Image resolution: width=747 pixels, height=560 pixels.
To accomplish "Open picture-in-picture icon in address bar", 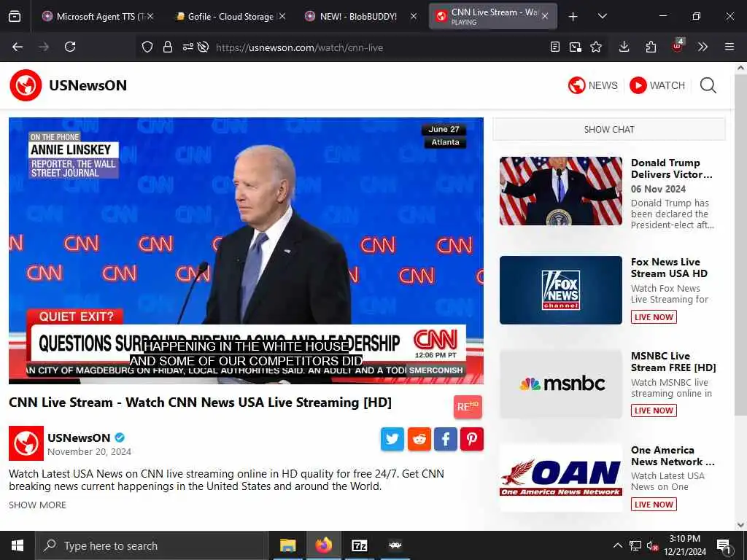I will (575, 47).
